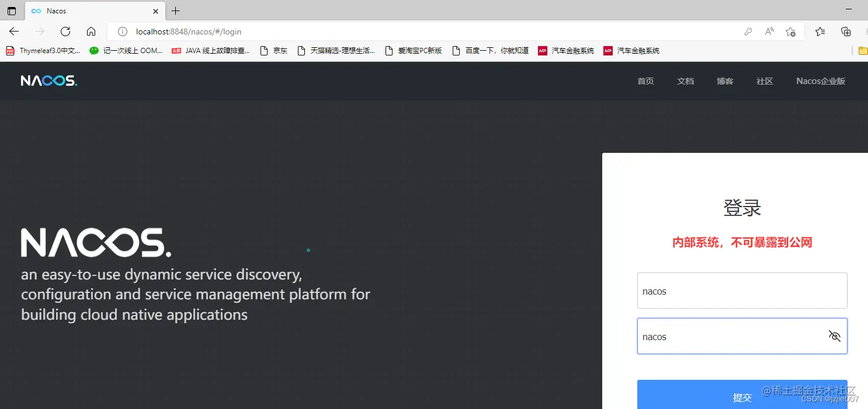Click the address bar URL
Image resolution: width=868 pixels, height=409 pixels.
(x=188, y=32)
